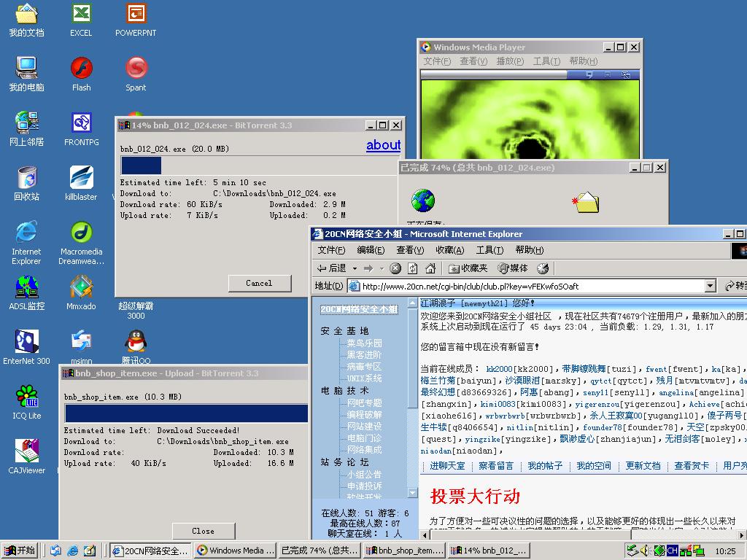Open the IE Favorites (收藏夹) toolbar button
Viewport: 747px width, 560px height.
point(468,268)
